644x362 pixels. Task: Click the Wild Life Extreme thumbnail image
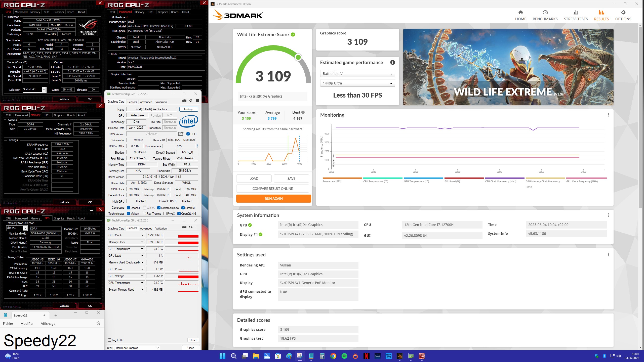pyautogui.click(x=508, y=67)
